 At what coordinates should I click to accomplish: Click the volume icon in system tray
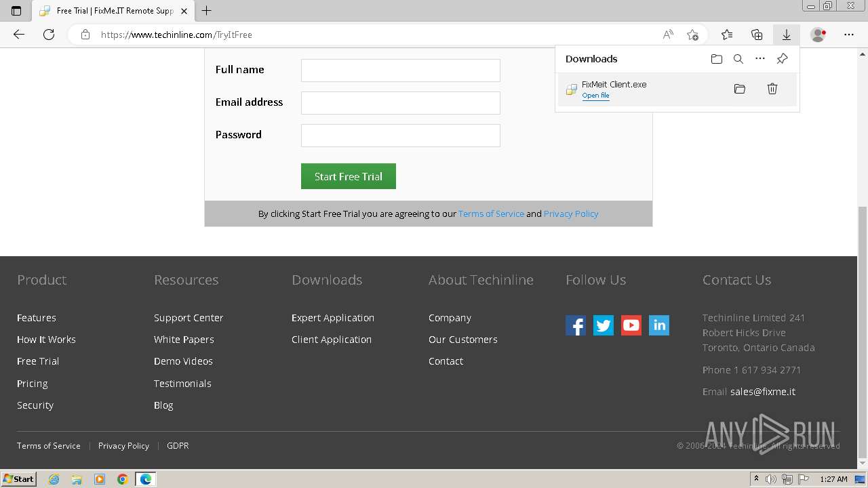coord(771,479)
